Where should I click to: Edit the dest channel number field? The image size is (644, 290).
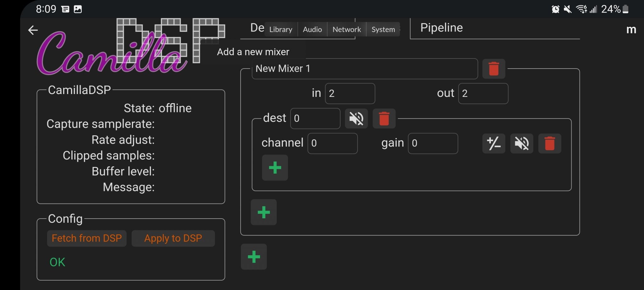[315, 119]
